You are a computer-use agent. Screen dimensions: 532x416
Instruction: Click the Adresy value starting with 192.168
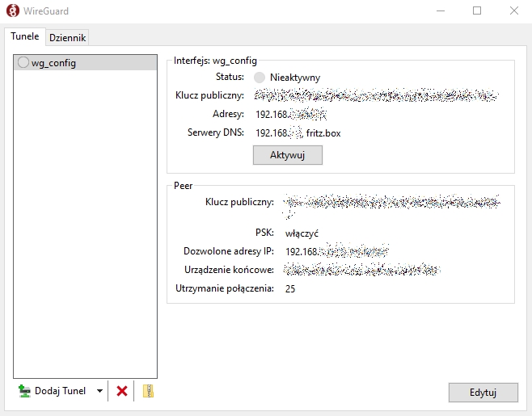tap(290, 114)
